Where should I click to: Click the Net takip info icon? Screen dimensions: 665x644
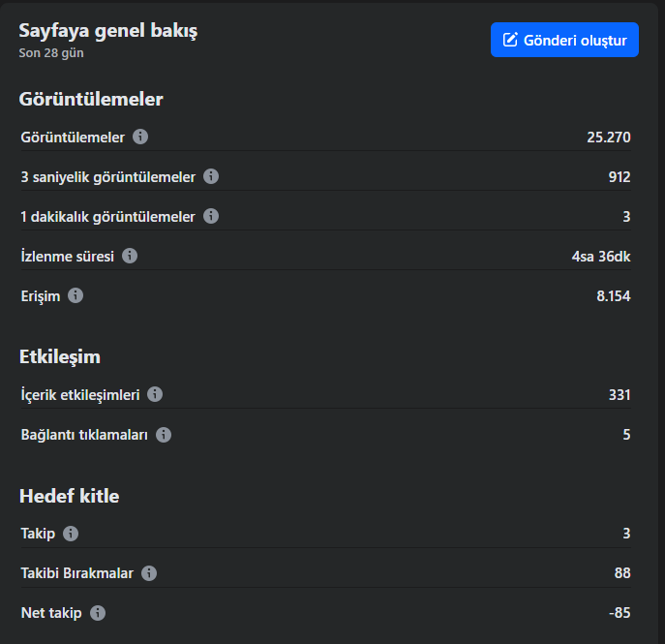click(98, 613)
